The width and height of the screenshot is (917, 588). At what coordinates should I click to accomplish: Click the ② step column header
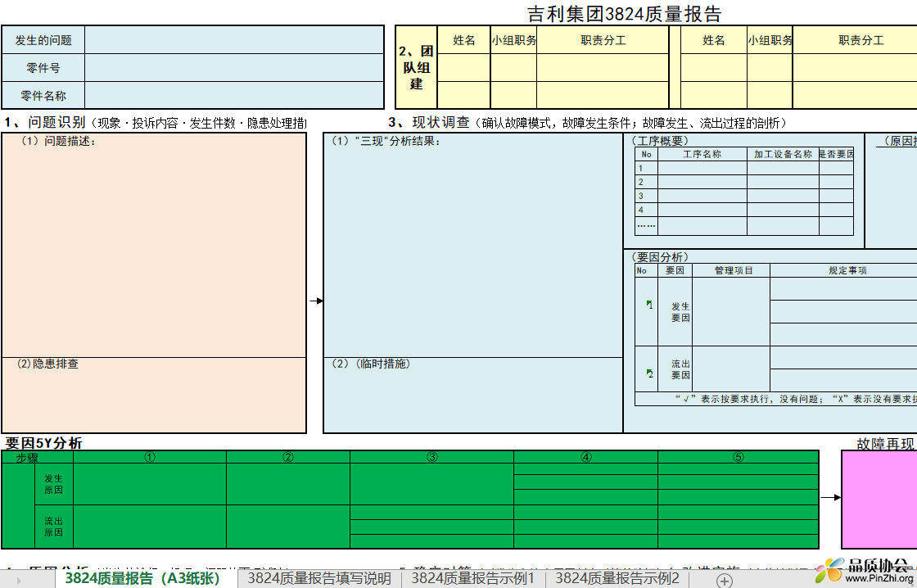click(288, 458)
